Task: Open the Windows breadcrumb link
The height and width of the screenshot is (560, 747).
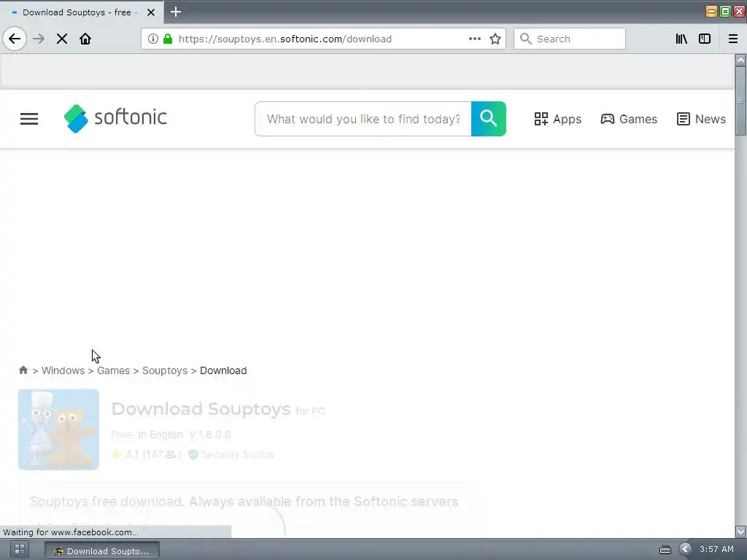Action: (x=63, y=370)
